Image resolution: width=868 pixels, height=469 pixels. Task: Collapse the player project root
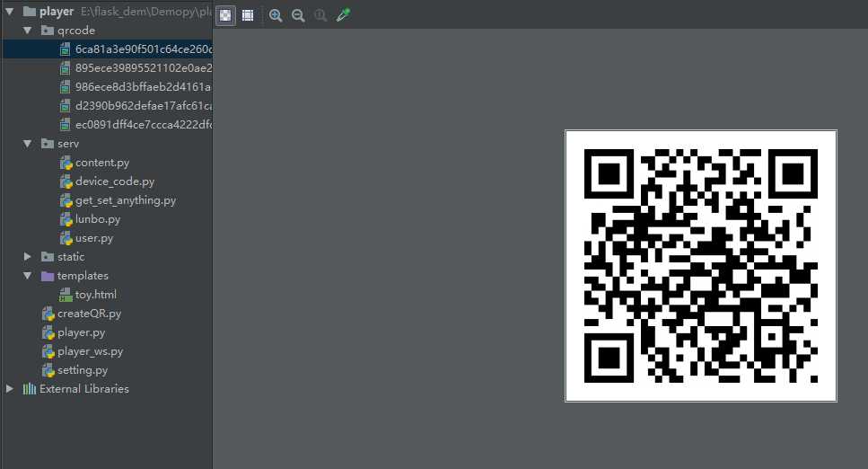tap(9, 11)
